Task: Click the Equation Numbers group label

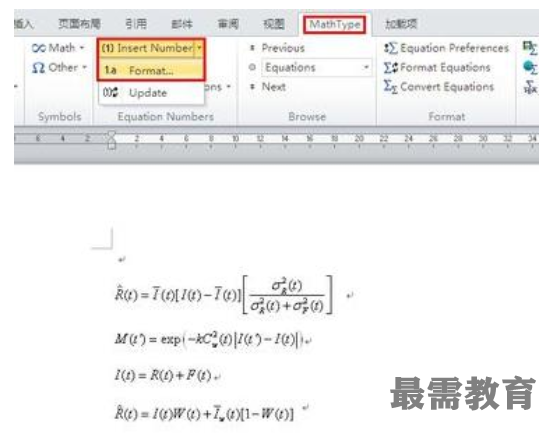Action: (x=166, y=117)
